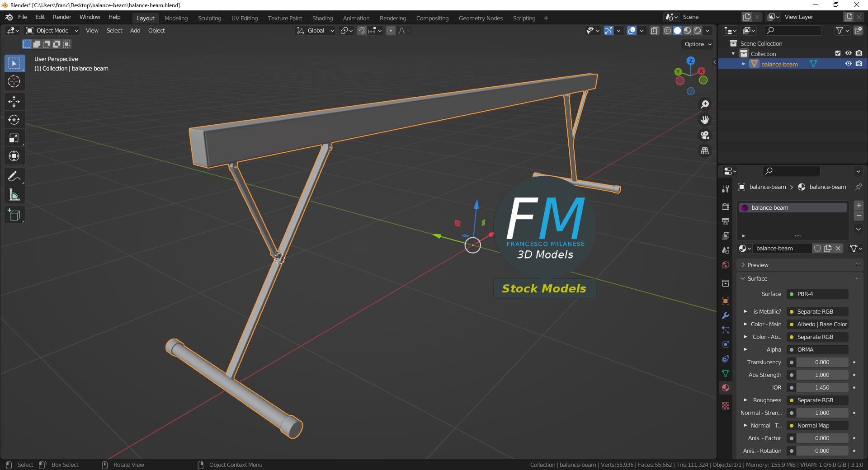Switch perspective/orthographic grid icon

[x=704, y=150]
